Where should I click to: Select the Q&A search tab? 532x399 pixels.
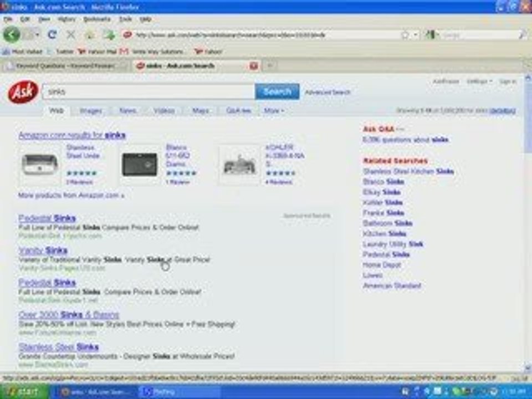point(238,111)
